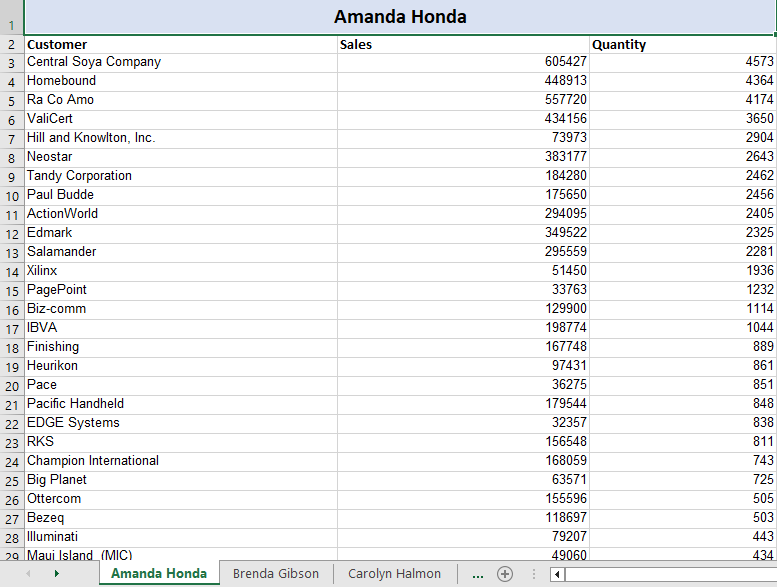Click sales value 448913
777x587 pixels.
(x=463, y=82)
